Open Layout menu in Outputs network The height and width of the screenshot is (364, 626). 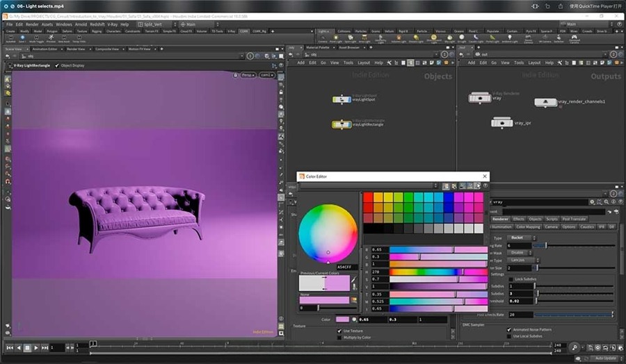[x=534, y=63]
